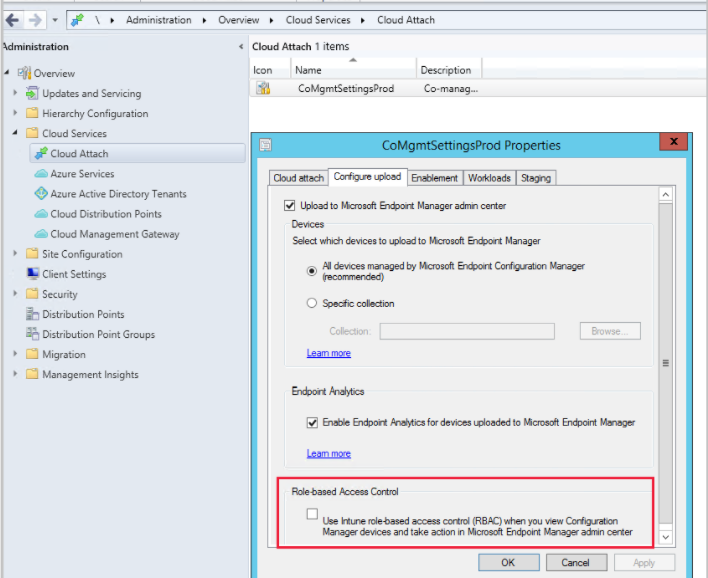Switch to the Cloud attach tab
The height and width of the screenshot is (578, 708).
(x=298, y=178)
